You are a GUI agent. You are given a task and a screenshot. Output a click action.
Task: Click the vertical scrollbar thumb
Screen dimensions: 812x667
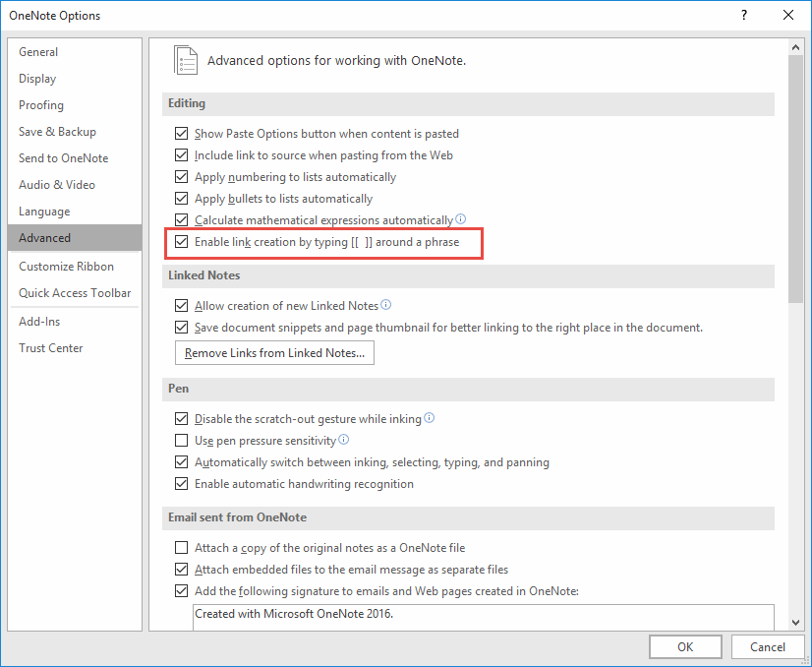tap(795, 179)
